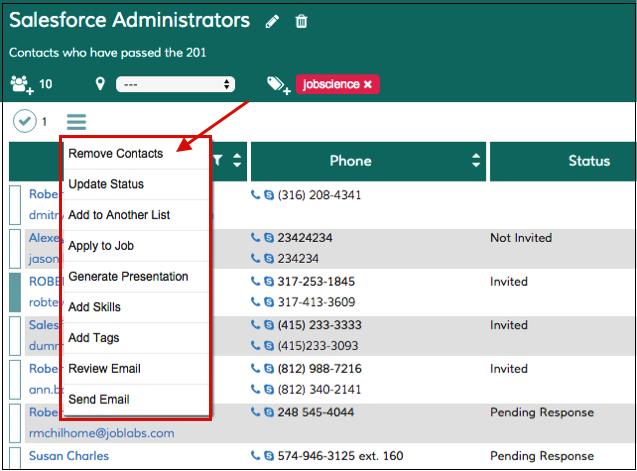Sort by the name column arrows
637x471 pixels.
[237, 161]
